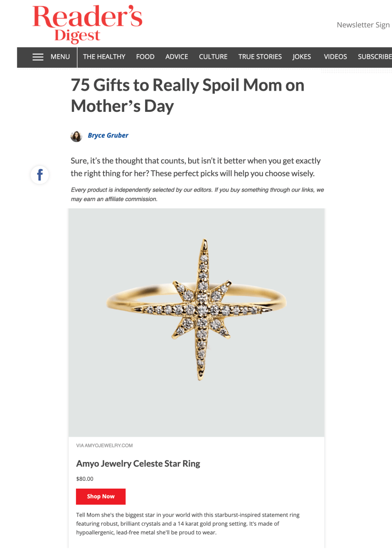The width and height of the screenshot is (392, 550).
Task: Go to the CULTURE section
Action: tap(213, 57)
